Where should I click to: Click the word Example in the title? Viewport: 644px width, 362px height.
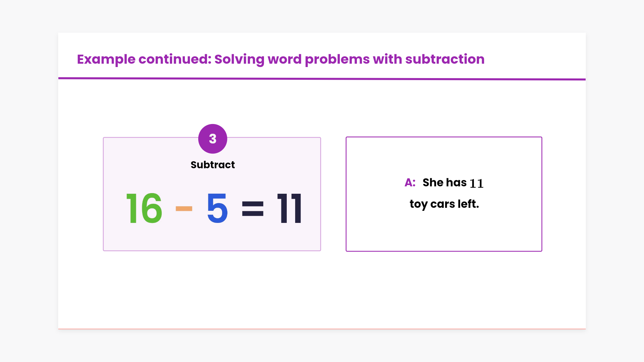click(106, 59)
